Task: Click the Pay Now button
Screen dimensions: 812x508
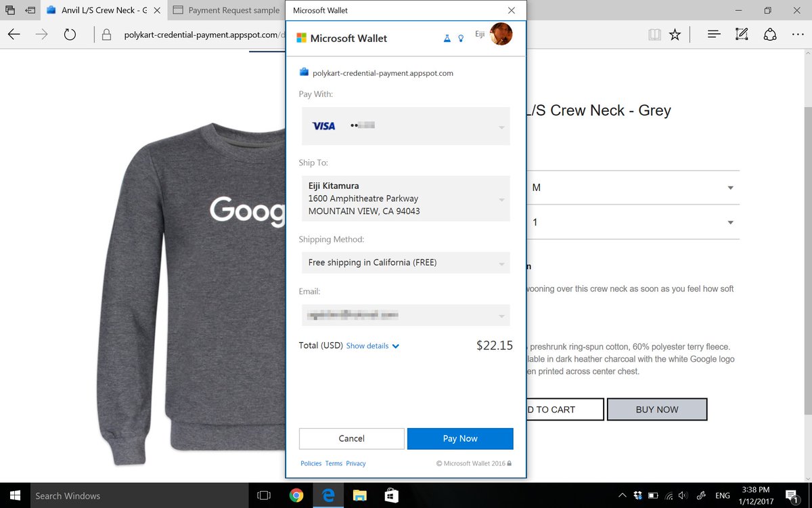Action: click(x=460, y=438)
